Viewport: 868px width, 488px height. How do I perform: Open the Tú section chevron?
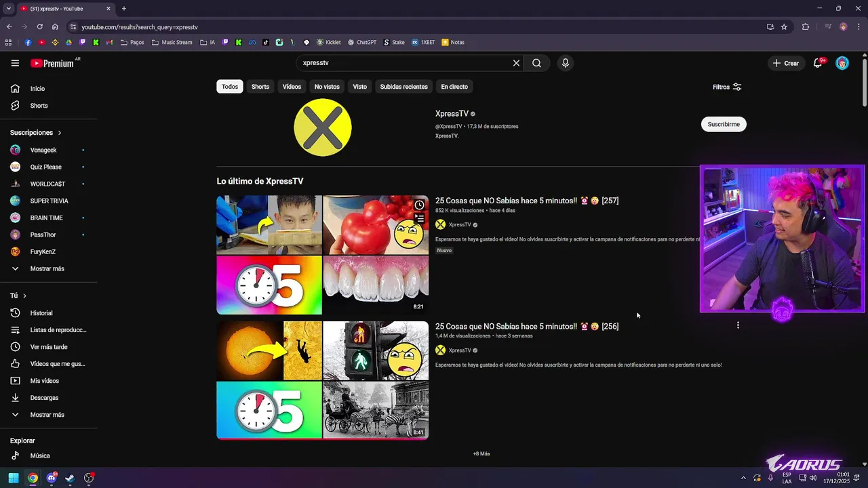point(24,296)
